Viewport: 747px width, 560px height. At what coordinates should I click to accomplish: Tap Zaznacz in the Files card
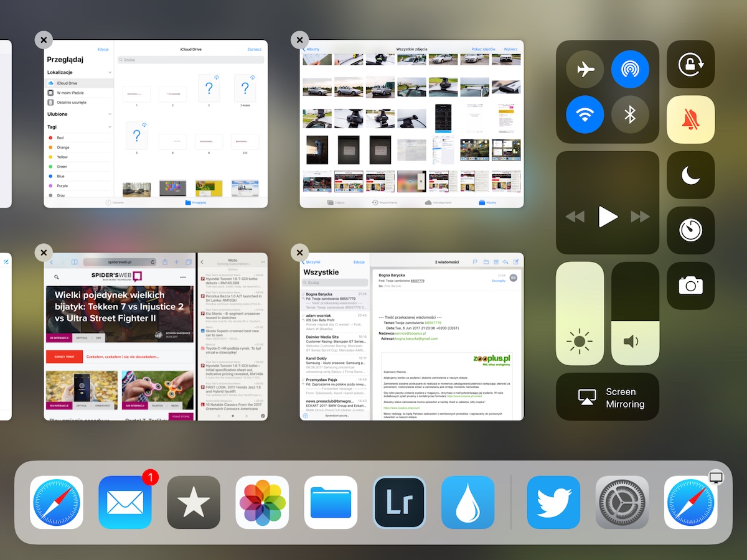coord(254,49)
